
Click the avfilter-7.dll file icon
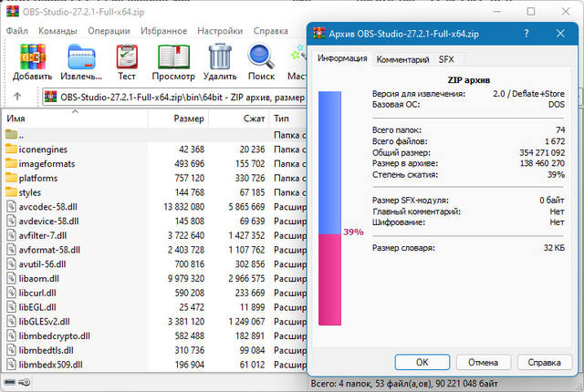coord(12,235)
